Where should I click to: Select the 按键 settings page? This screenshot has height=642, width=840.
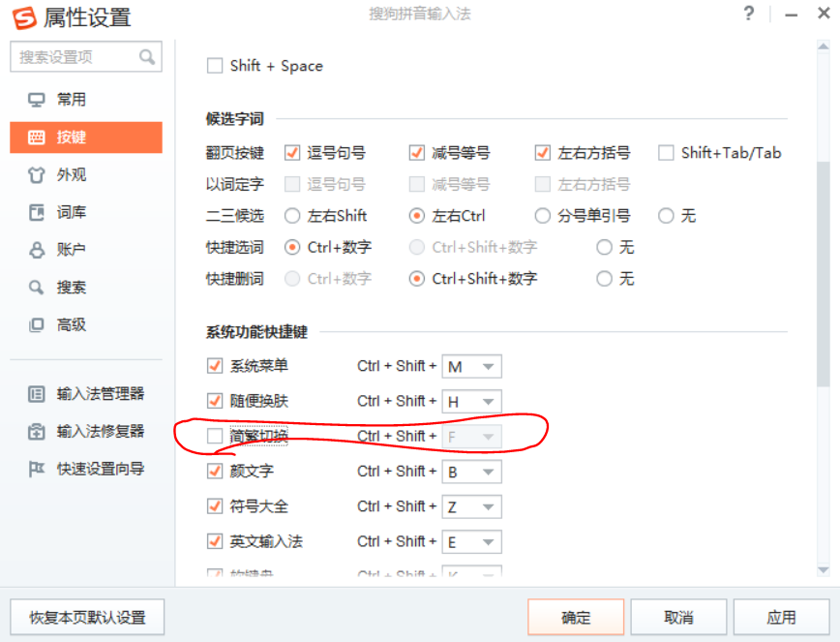[86, 138]
